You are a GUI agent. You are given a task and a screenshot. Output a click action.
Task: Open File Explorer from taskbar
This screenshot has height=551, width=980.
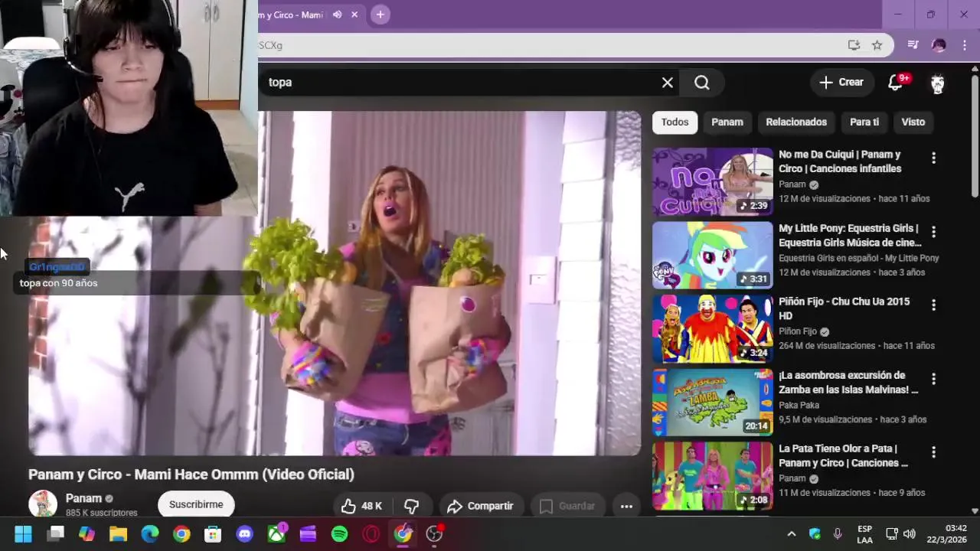click(x=118, y=533)
